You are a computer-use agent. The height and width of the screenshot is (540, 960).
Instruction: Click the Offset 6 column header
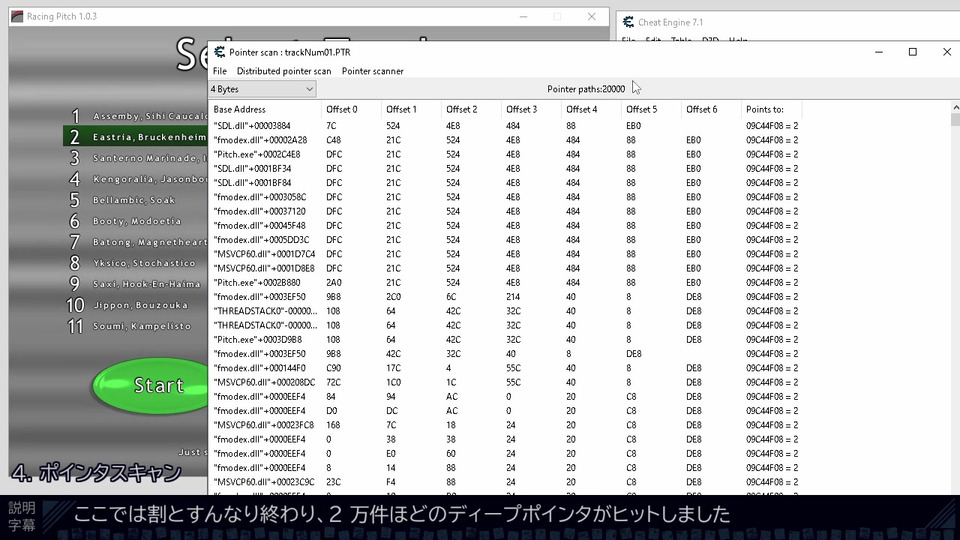(711, 110)
